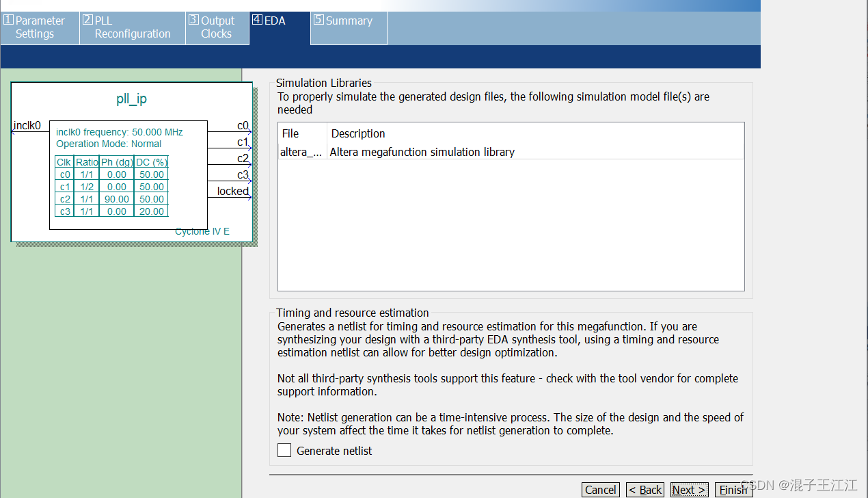This screenshot has width=868, height=498.
Task: Enable the Generate netlist checkbox
Action: pyautogui.click(x=284, y=451)
